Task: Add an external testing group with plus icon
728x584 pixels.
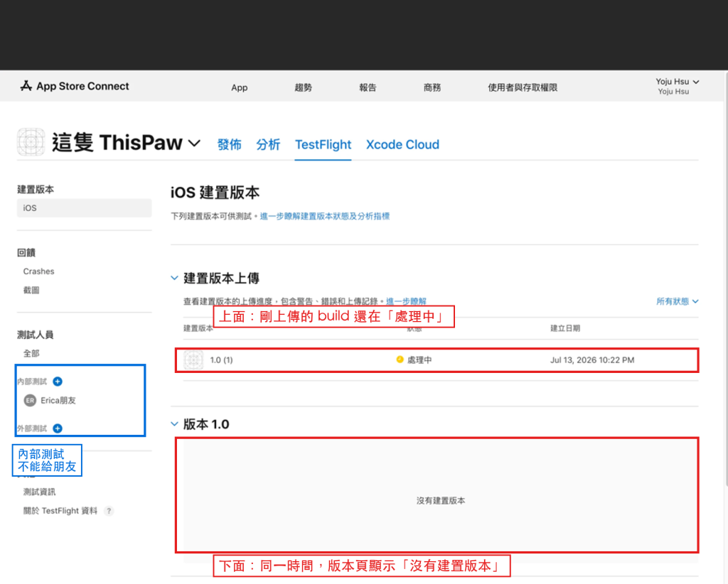Action: [x=58, y=428]
